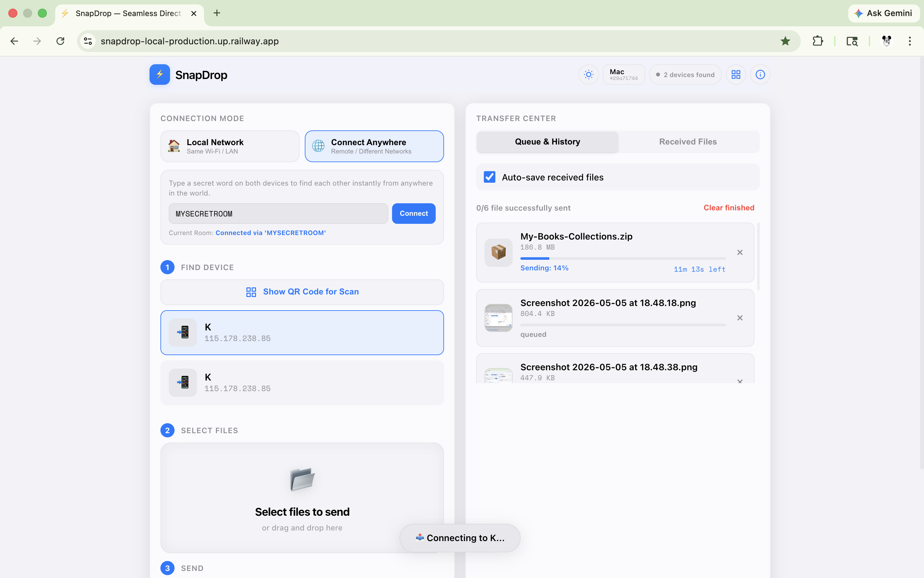Click queued progress bar of Screenshot 18.48.18.png
This screenshot has width=924, height=578.
pyautogui.click(x=623, y=325)
